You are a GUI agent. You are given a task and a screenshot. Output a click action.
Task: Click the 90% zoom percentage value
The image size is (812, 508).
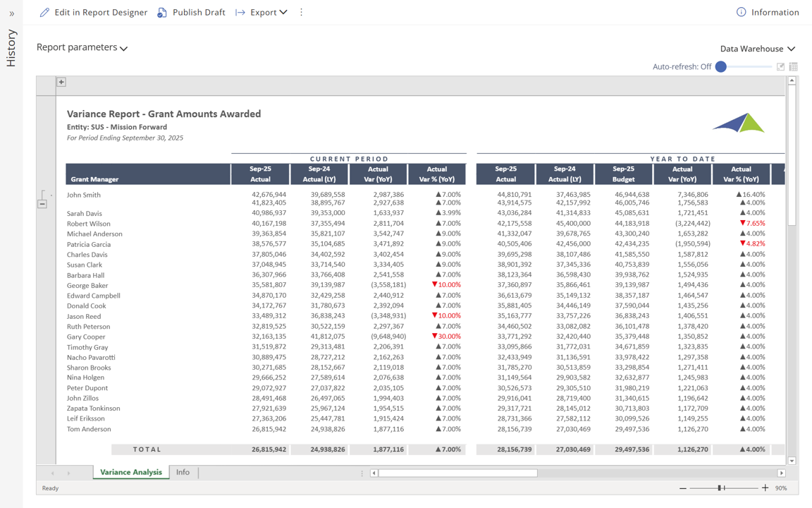(x=781, y=488)
